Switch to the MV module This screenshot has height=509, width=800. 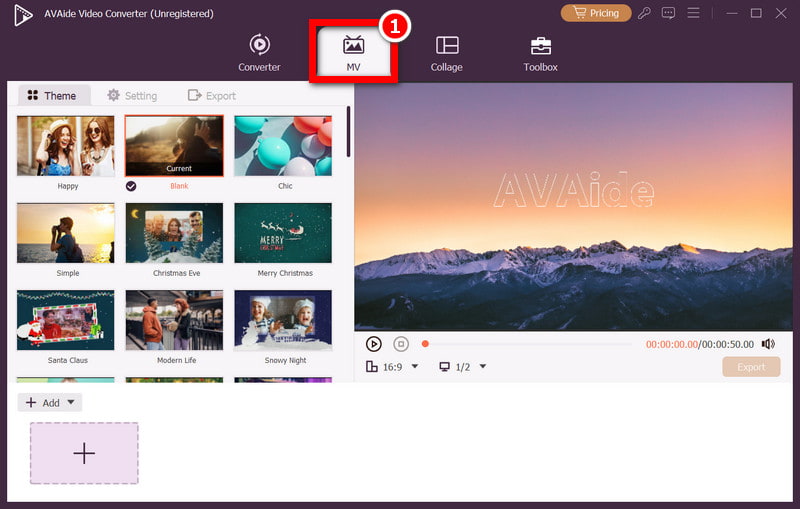pyautogui.click(x=353, y=46)
